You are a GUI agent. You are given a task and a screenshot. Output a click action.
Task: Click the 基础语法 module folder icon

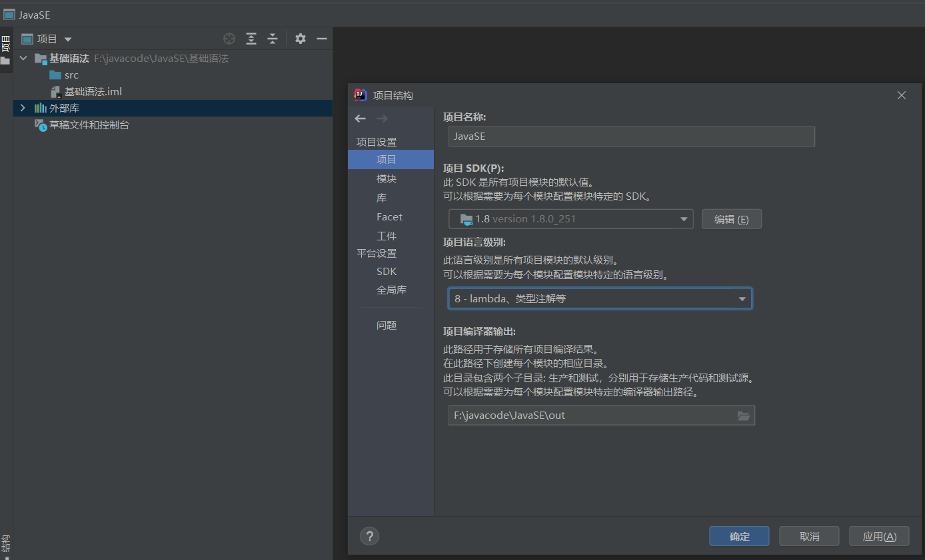[41, 59]
